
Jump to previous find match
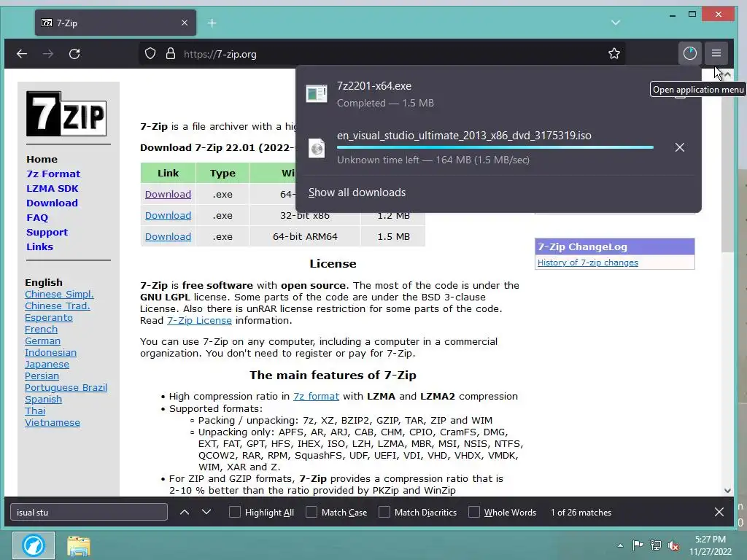(x=185, y=513)
